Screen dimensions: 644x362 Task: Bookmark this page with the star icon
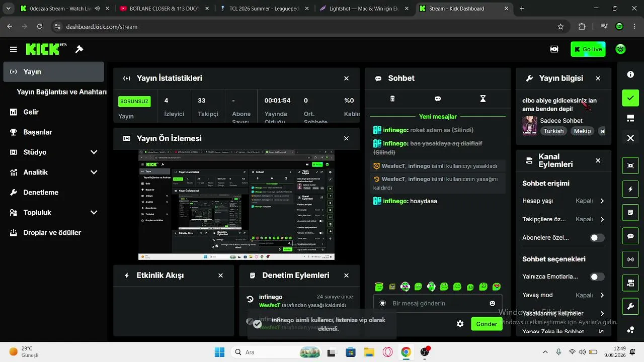pyautogui.click(x=560, y=27)
